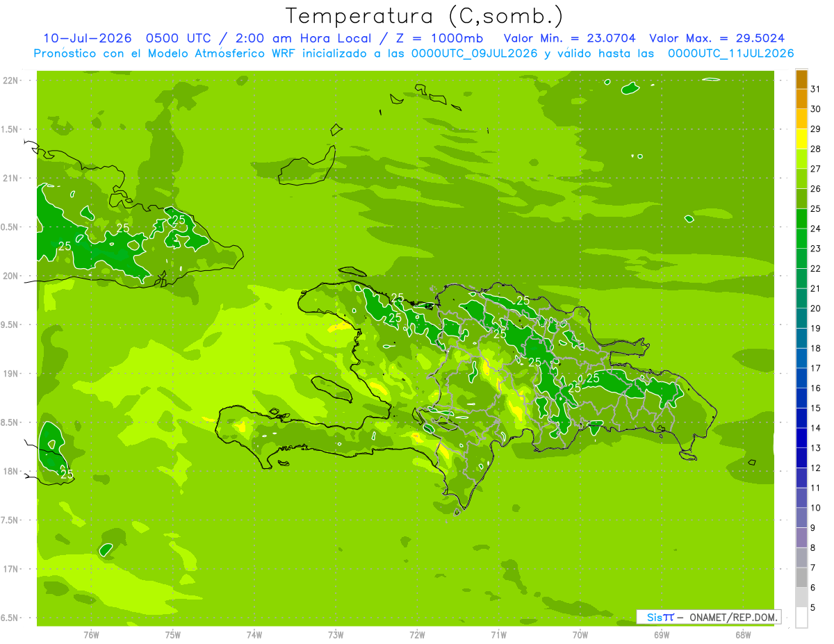Click the legend label '20'

click(x=816, y=308)
